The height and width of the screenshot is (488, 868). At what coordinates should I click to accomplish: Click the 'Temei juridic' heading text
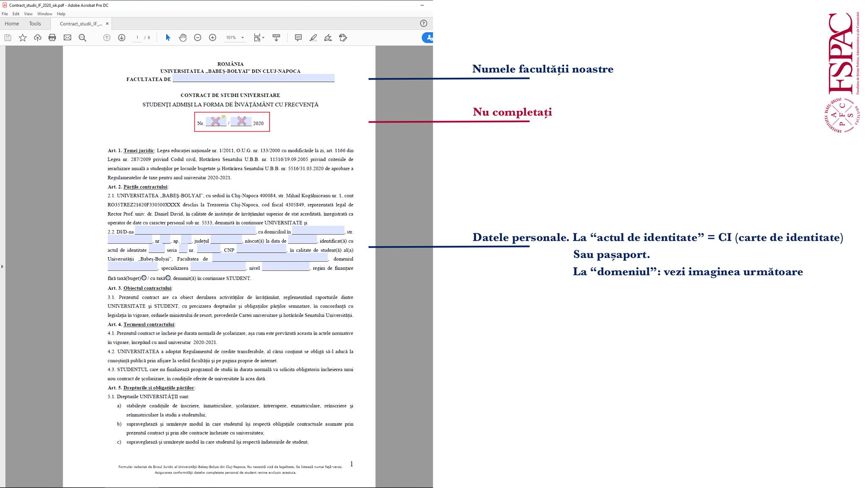(x=139, y=150)
